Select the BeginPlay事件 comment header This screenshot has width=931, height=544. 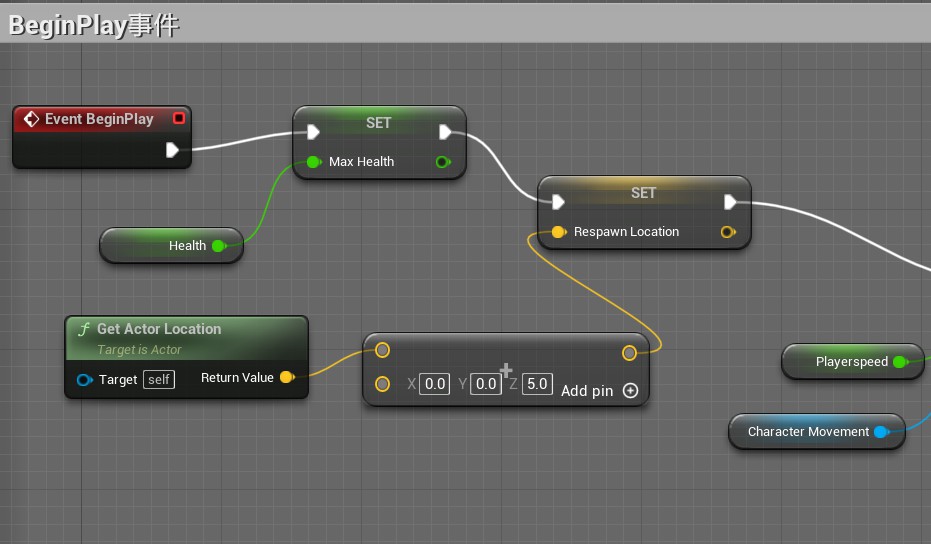coord(94,26)
